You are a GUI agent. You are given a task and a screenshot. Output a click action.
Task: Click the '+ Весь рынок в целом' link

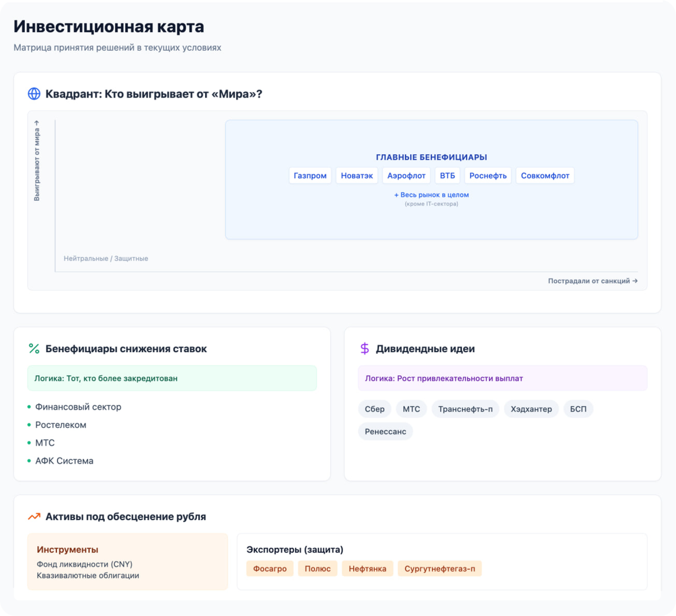coord(432,195)
